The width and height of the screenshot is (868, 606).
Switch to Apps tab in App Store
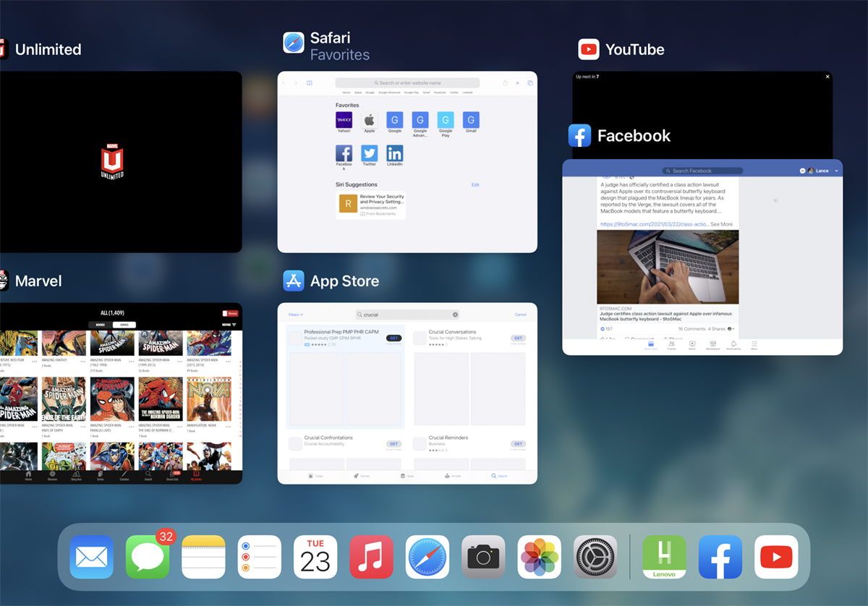(x=407, y=476)
